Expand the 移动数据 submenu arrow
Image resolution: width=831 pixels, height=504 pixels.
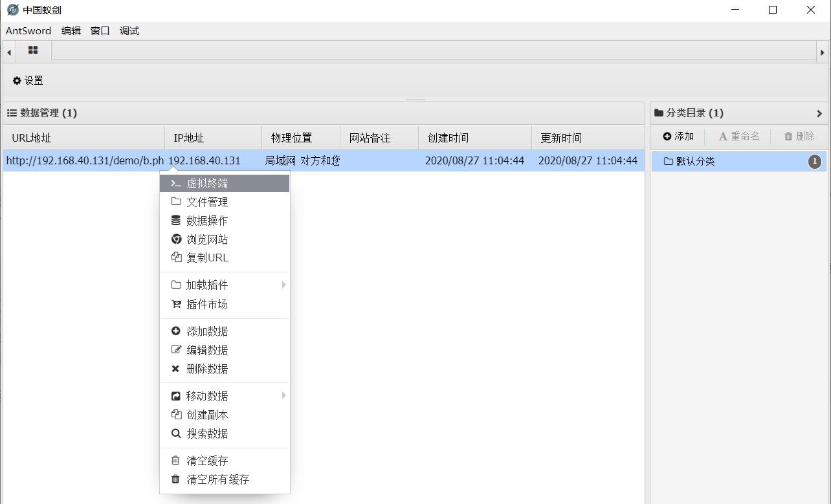[283, 396]
